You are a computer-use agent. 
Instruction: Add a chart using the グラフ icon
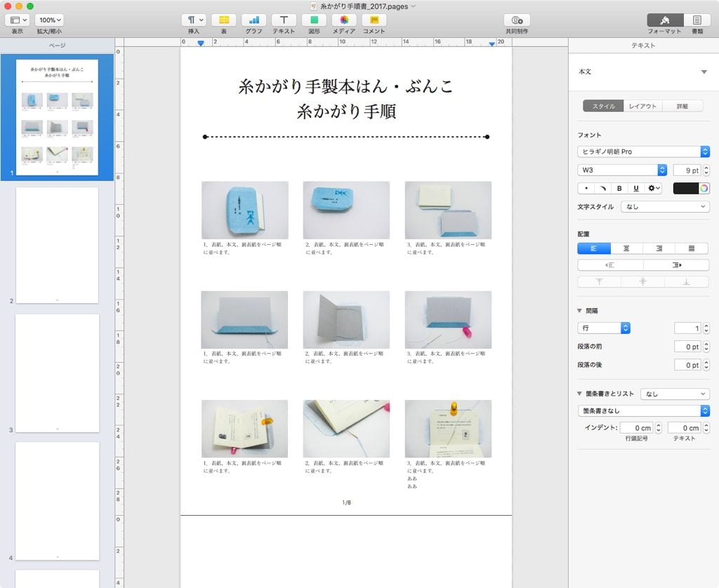click(x=253, y=20)
